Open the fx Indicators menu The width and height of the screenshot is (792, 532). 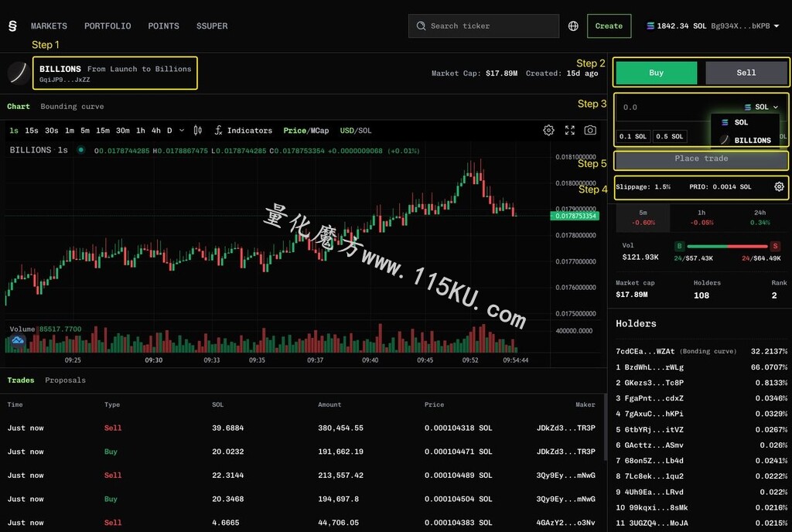pos(244,130)
